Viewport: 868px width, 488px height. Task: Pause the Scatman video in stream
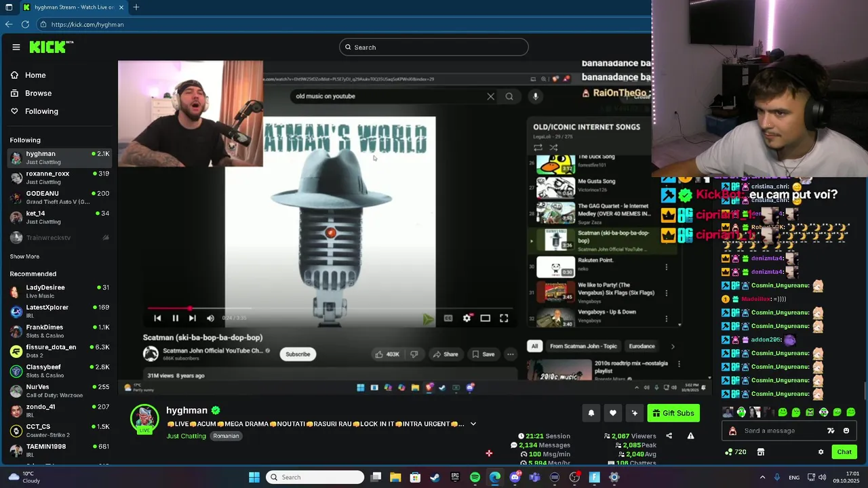[175, 318]
